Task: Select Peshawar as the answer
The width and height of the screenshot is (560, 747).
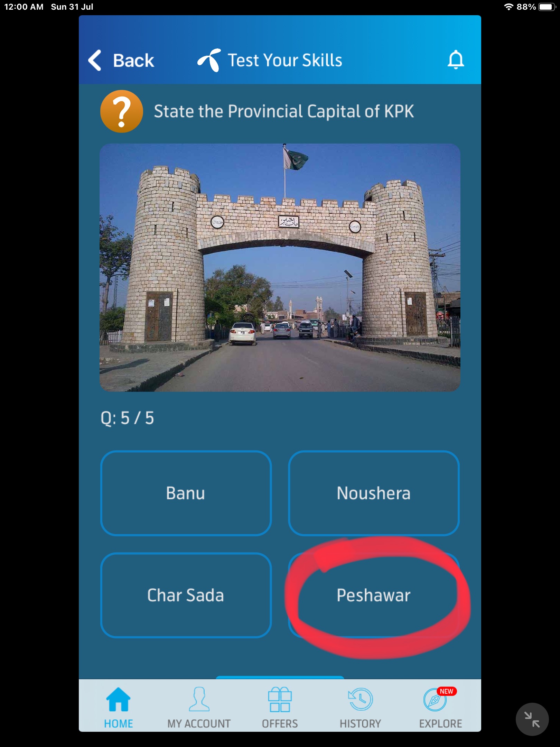Action: 374,595
